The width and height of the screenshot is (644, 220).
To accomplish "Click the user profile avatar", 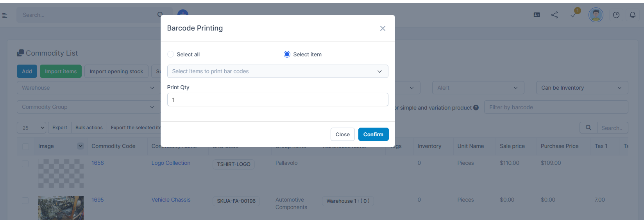I will pyautogui.click(x=596, y=15).
